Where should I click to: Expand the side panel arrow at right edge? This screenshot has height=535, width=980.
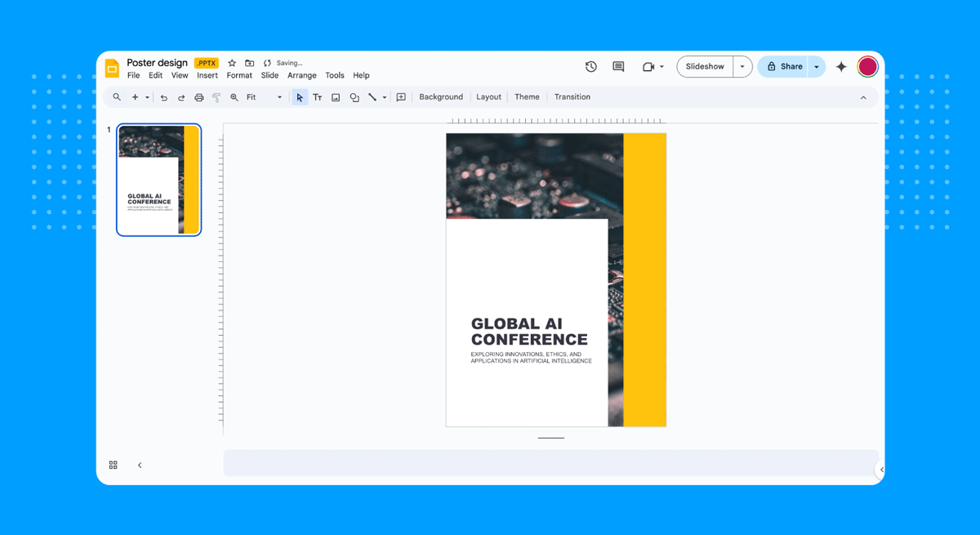pos(881,470)
